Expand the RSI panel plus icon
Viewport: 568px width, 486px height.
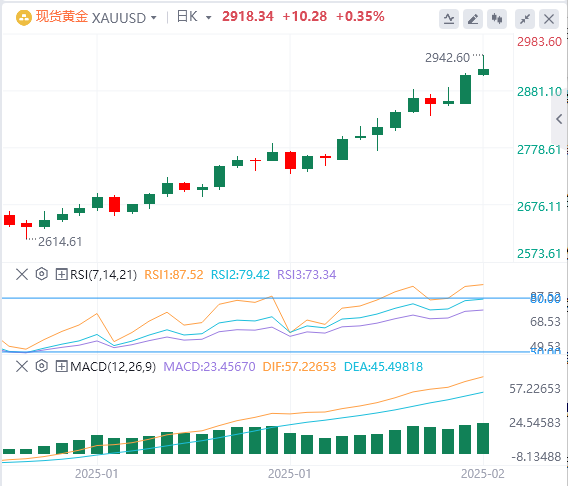61,275
